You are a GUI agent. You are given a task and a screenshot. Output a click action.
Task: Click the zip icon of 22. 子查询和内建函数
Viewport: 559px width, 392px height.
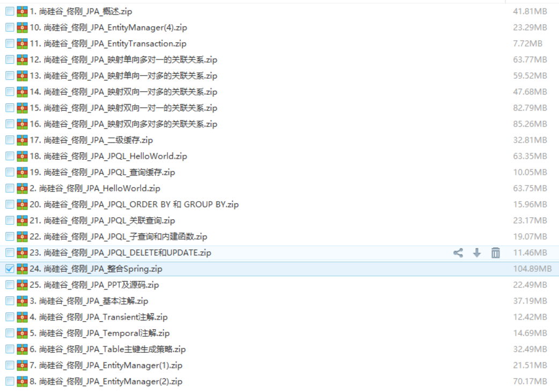[22, 236]
